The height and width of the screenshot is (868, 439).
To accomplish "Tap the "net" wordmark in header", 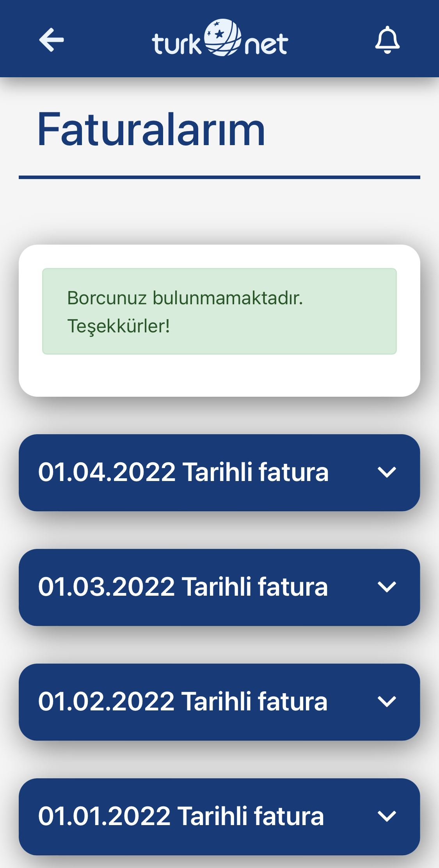I will [267, 44].
